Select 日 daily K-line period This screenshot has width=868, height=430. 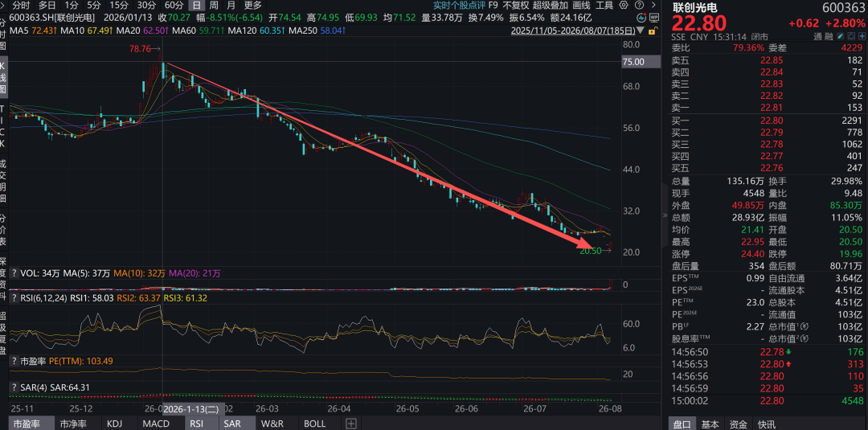click(197, 5)
